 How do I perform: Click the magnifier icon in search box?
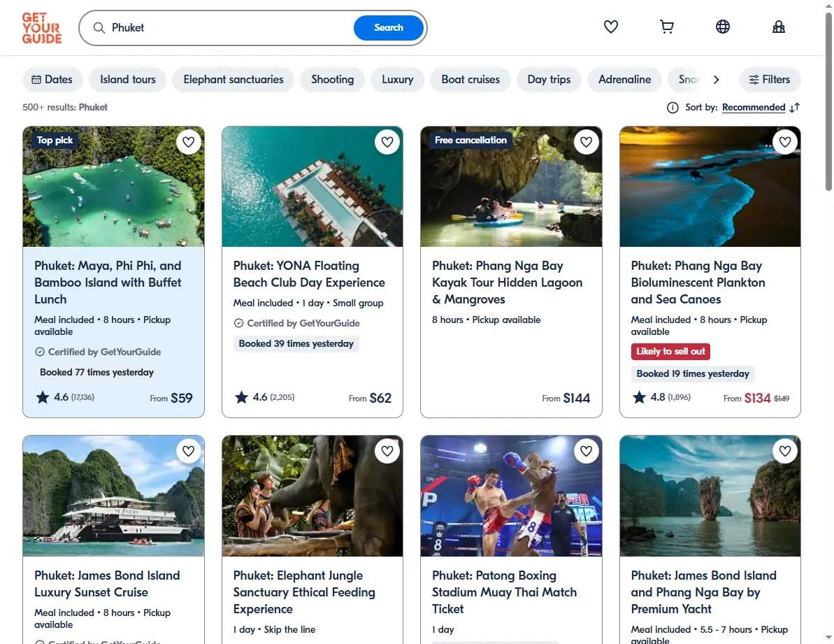(x=99, y=28)
